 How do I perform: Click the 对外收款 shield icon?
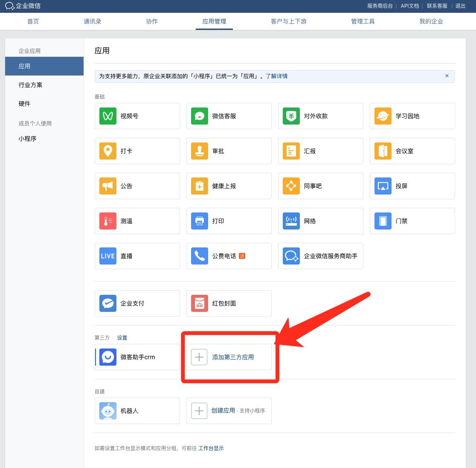point(291,116)
